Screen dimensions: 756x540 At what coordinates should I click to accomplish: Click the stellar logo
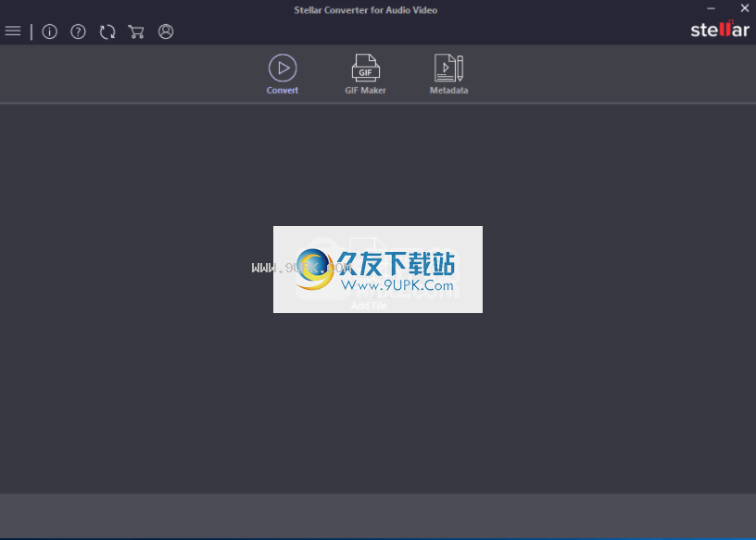tap(720, 29)
